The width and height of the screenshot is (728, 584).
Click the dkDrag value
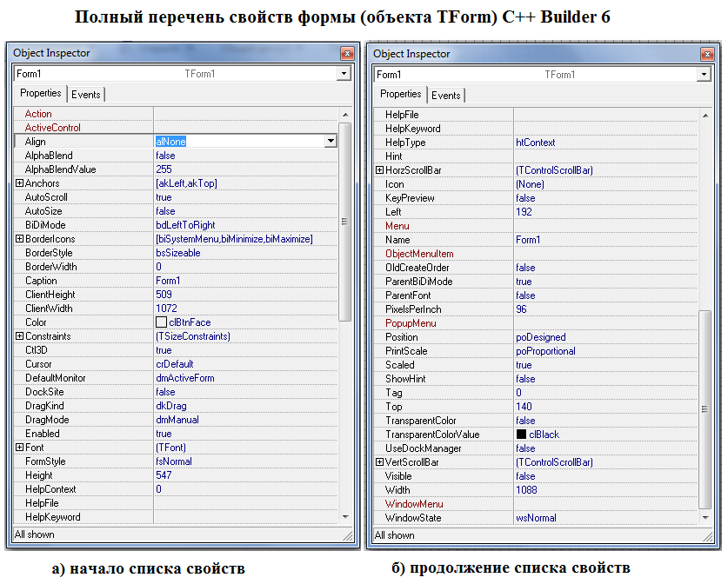pyautogui.click(x=171, y=406)
